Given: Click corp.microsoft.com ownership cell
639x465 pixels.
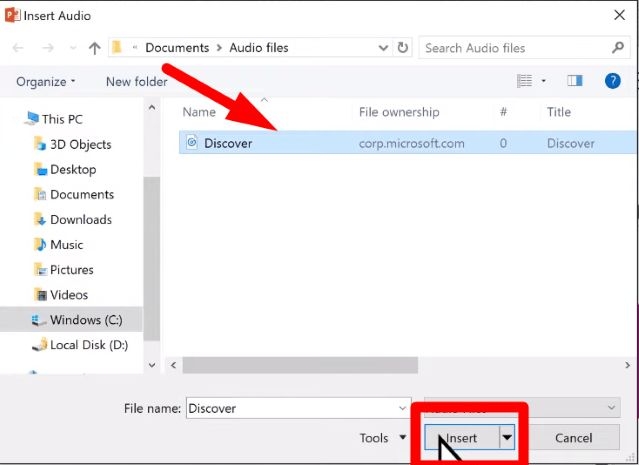Looking at the screenshot, I should coord(412,143).
